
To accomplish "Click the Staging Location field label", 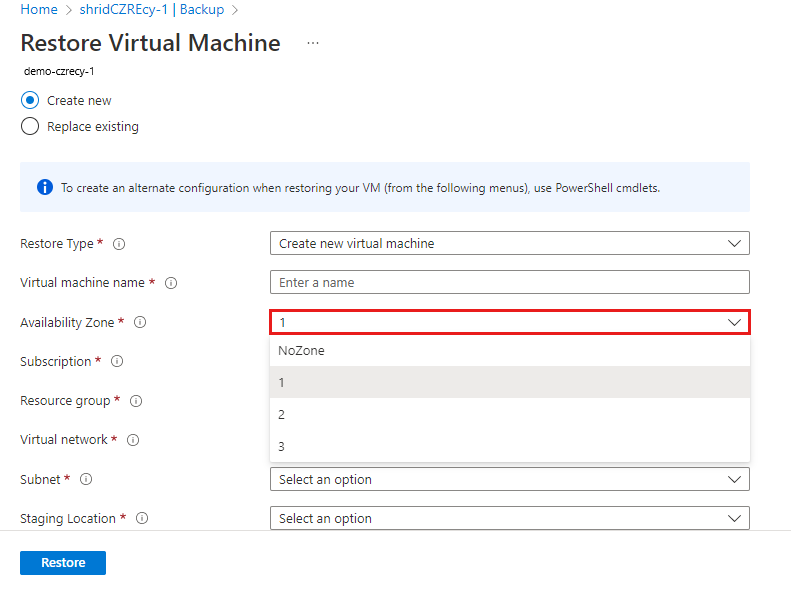I will 68,518.
